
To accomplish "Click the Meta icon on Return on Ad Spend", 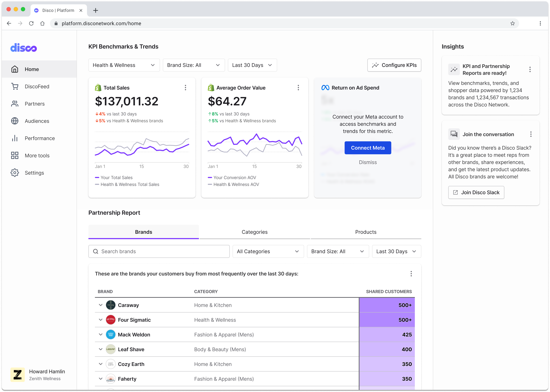I will point(325,88).
